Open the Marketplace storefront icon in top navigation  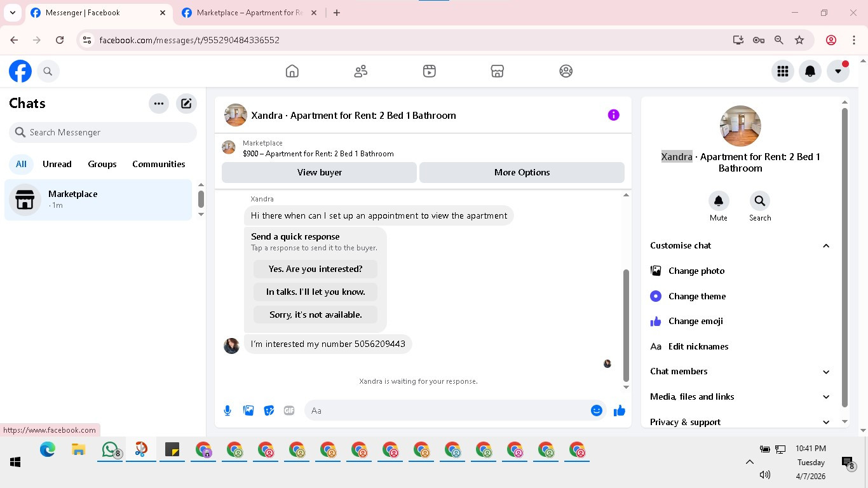[498, 71]
